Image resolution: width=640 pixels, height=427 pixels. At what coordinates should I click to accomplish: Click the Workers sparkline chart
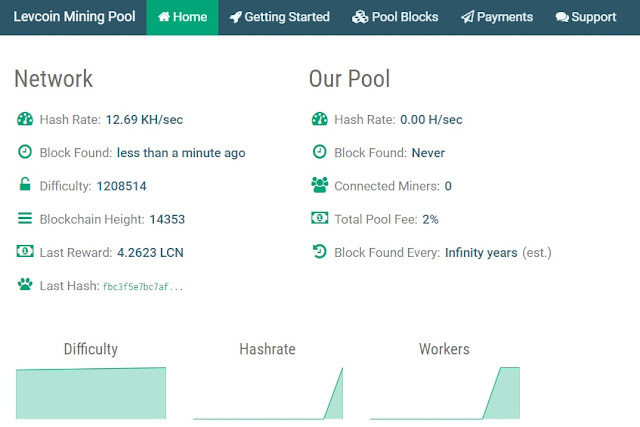[x=444, y=393]
